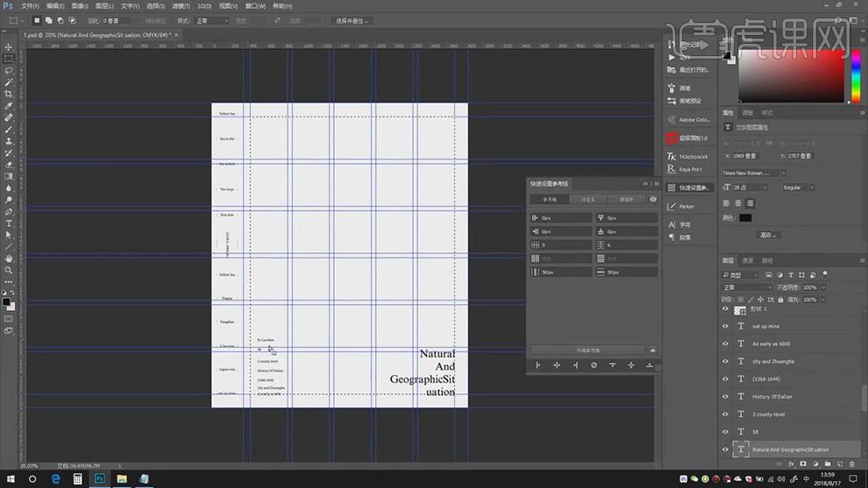Open the Times New Roman font dropdown

tap(755, 173)
